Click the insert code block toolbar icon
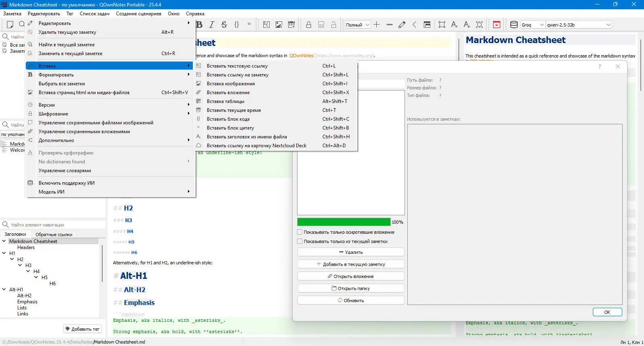The image size is (644, 346). [x=237, y=25]
